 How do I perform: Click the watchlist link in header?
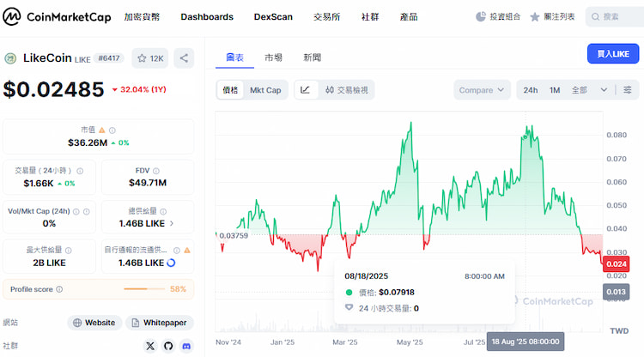tap(552, 17)
